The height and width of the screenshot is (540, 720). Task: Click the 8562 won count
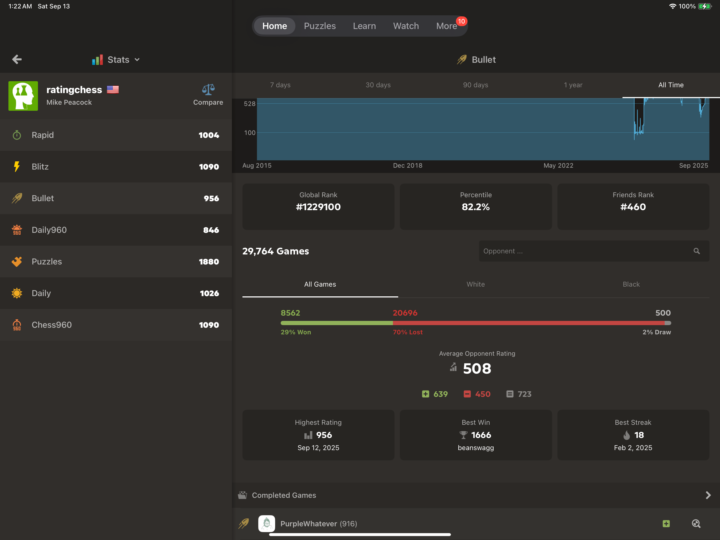point(290,313)
